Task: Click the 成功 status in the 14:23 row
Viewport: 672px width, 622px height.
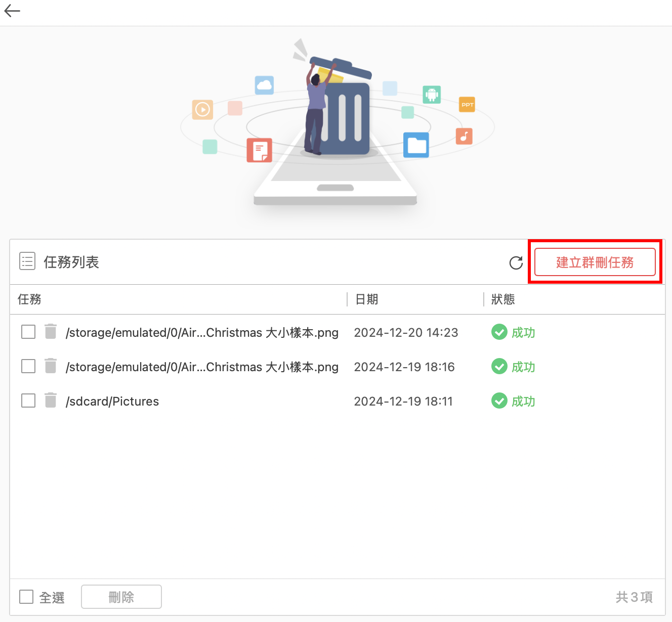Action: click(x=523, y=333)
